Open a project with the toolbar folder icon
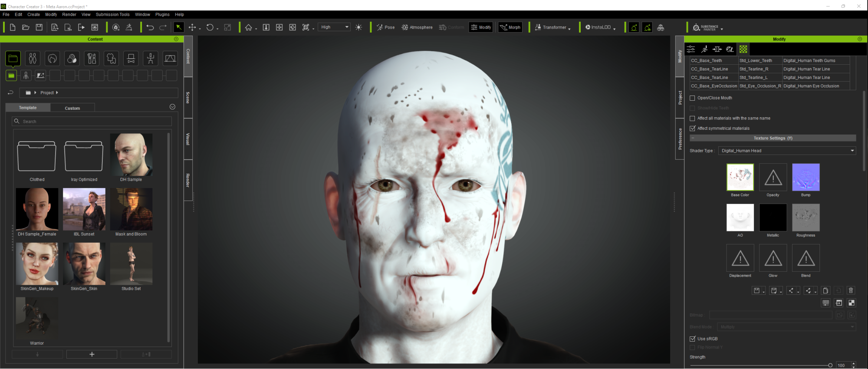The image size is (868, 369). [x=26, y=27]
